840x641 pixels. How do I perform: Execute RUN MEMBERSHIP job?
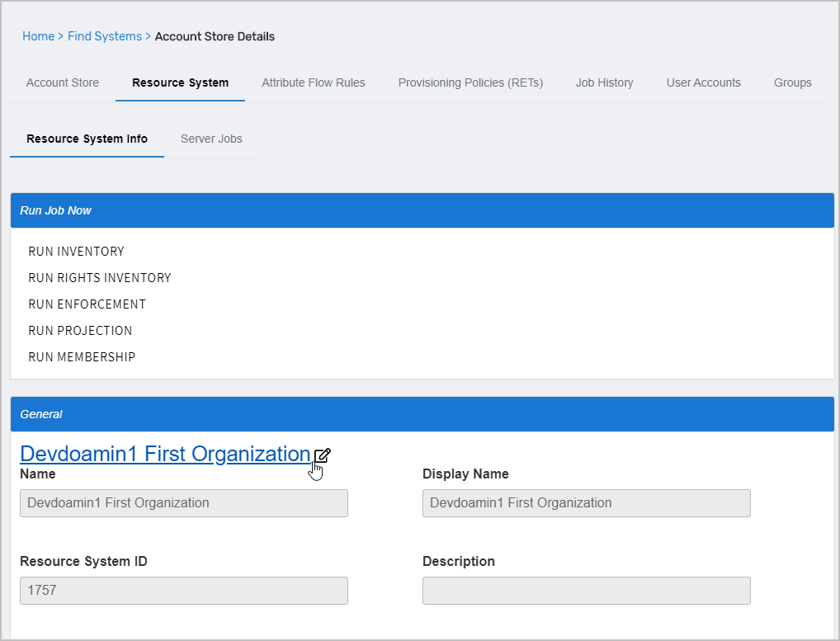coord(82,357)
